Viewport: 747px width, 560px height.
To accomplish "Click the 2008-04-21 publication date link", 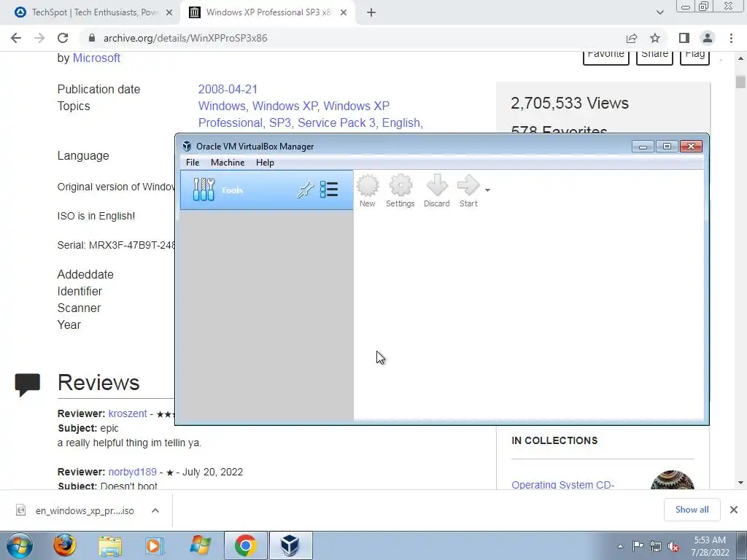I will 228,89.
